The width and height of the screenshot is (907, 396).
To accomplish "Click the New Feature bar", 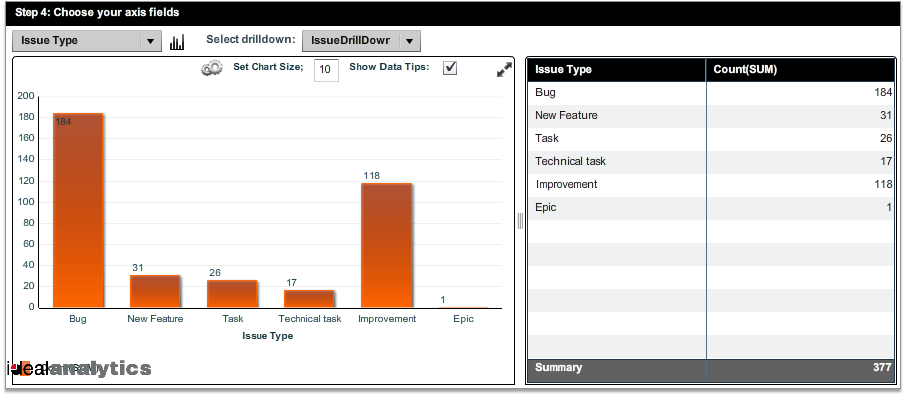I will [x=155, y=291].
